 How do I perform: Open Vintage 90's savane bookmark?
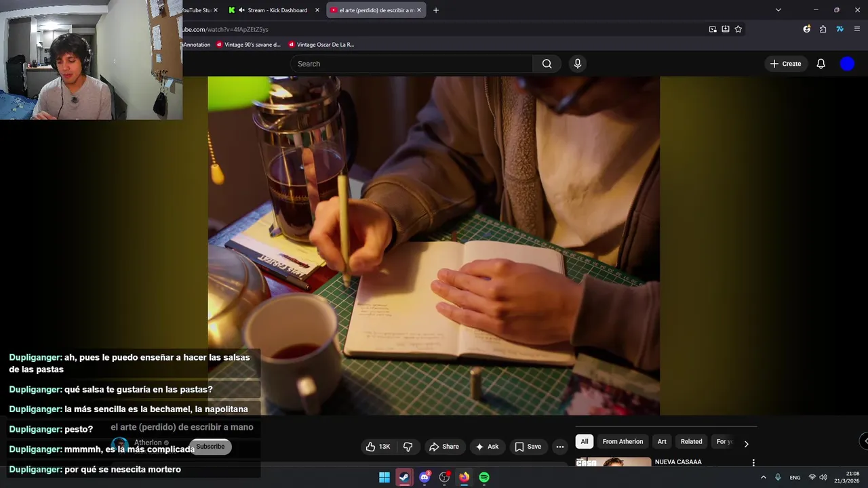[248, 45]
